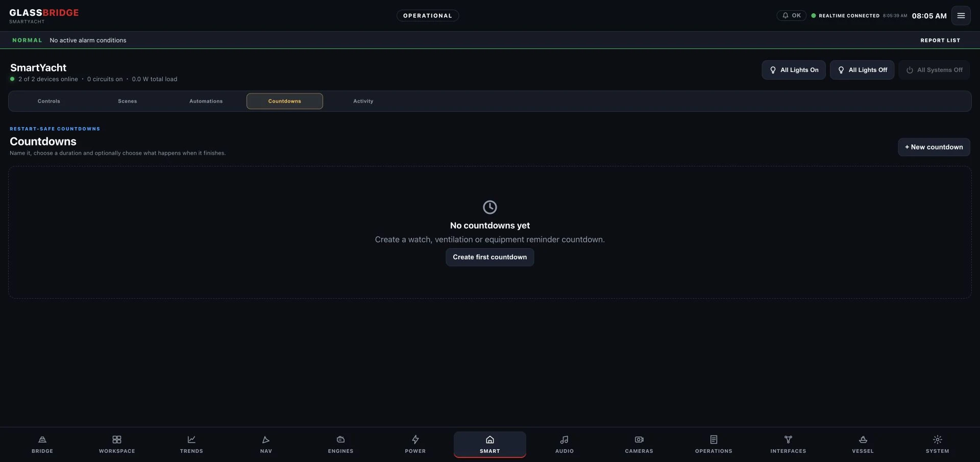The height and width of the screenshot is (462, 980).
Task: Click the clock icon above No countdowns yet
Action: (x=490, y=207)
